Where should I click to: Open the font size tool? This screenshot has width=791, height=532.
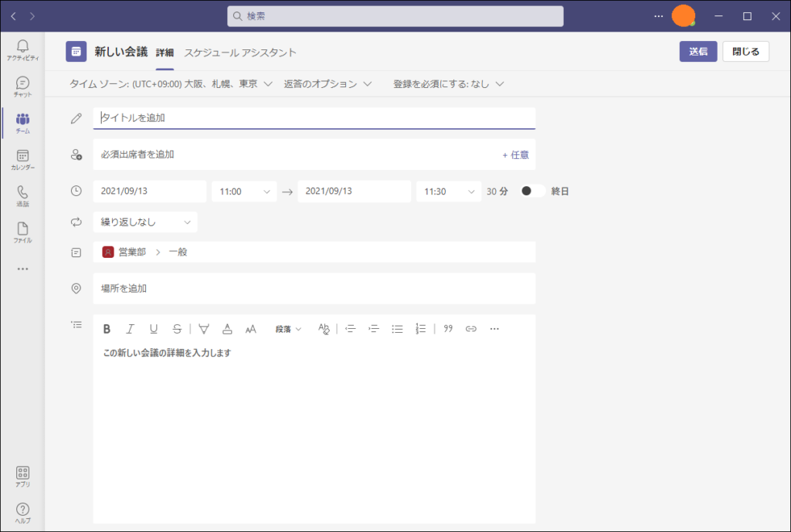251,329
